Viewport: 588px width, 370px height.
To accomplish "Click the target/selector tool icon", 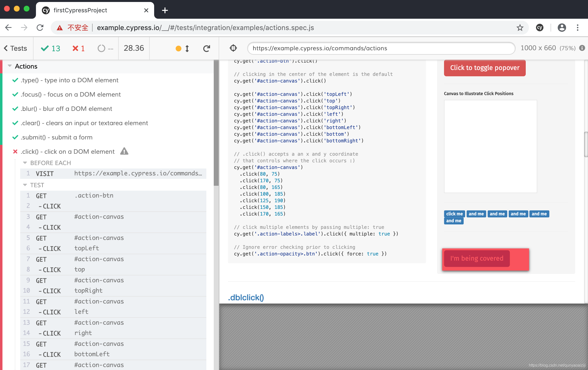I will [x=233, y=48].
